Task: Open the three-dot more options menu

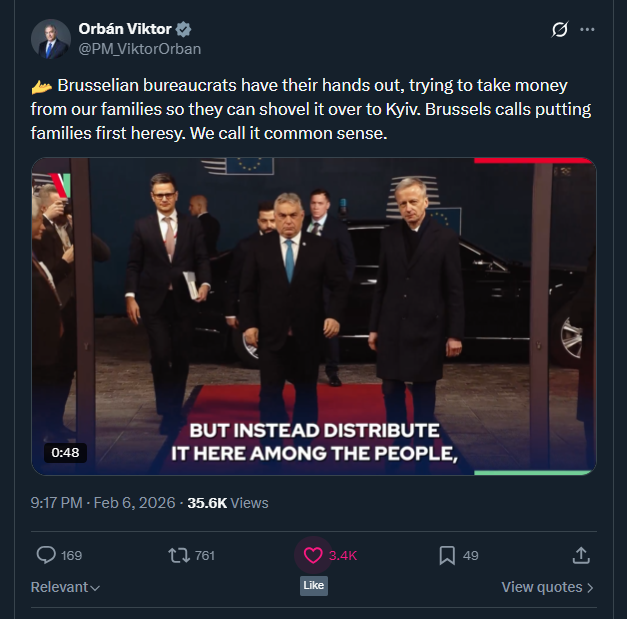Action: 587,30
